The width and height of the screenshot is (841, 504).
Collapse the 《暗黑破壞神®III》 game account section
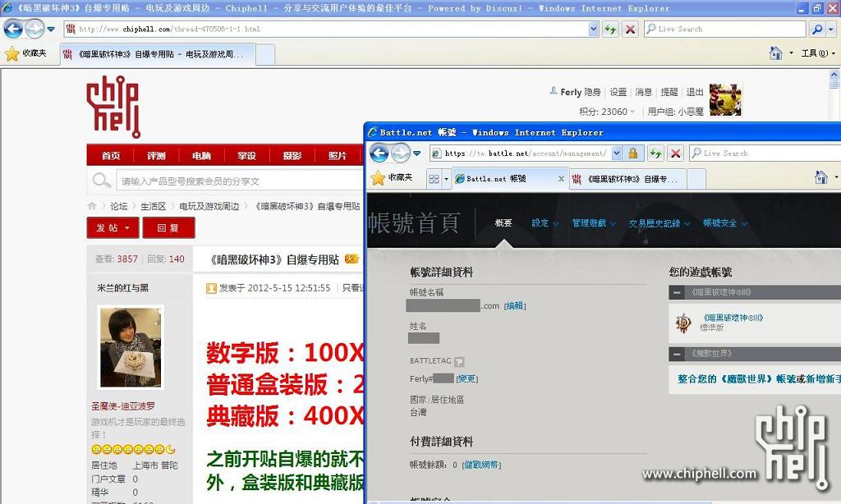pyautogui.click(x=677, y=292)
